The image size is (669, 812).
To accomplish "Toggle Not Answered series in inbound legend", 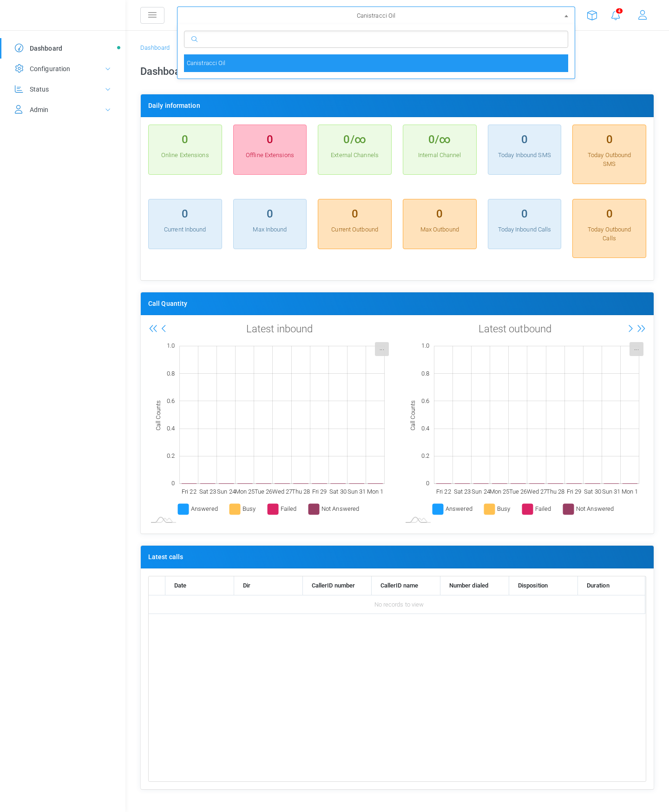I will 334,509.
